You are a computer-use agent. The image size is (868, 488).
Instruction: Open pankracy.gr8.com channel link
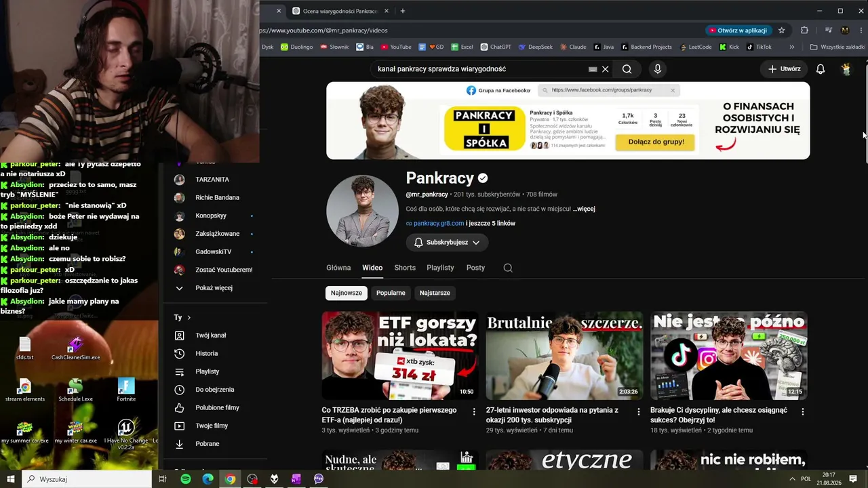pyautogui.click(x=438, y=223)
